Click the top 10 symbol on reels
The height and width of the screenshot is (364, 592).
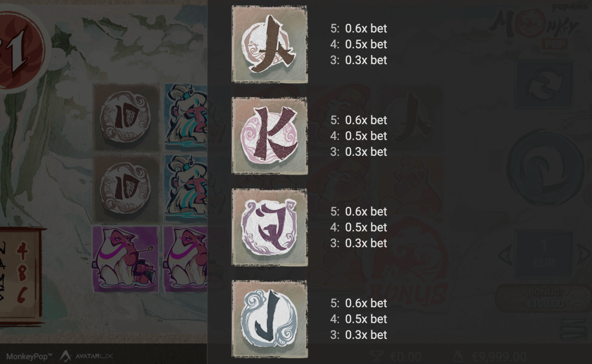point(126,117)
